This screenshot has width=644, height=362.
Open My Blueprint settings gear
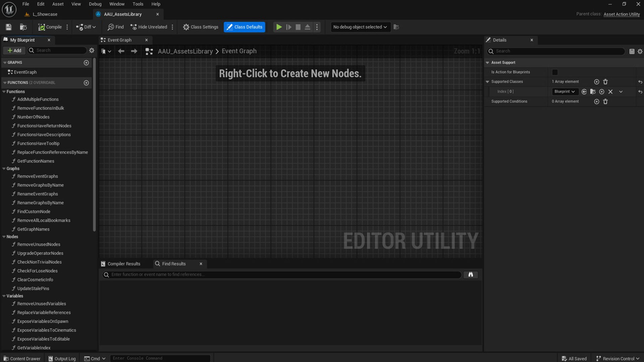point(92,50)
